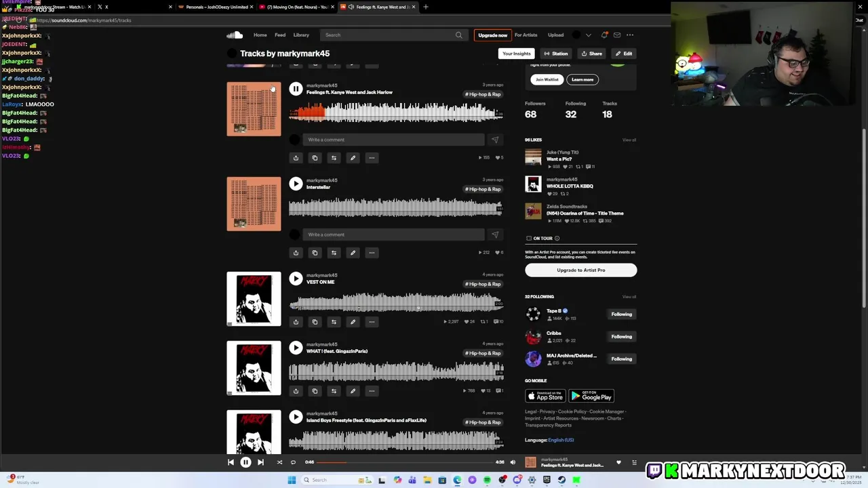Skip to the previous track in the player bar
868x488 pixels.
pos(231,462)
